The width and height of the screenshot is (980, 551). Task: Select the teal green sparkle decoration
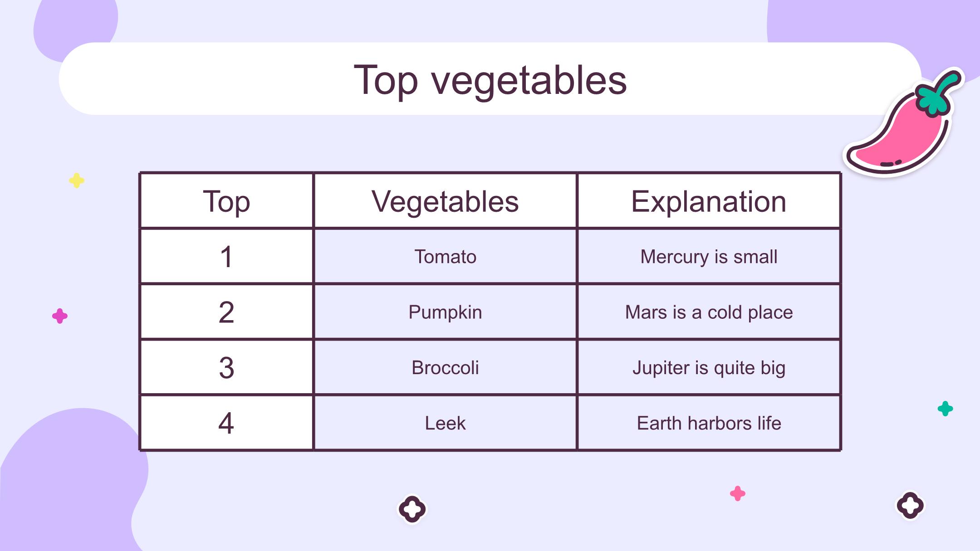pos(945,409)
